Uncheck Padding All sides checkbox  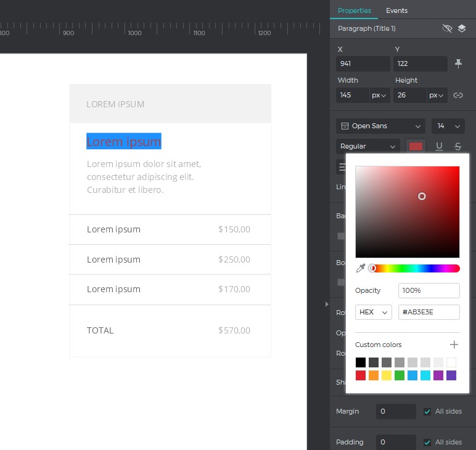(x=427, y=442)
